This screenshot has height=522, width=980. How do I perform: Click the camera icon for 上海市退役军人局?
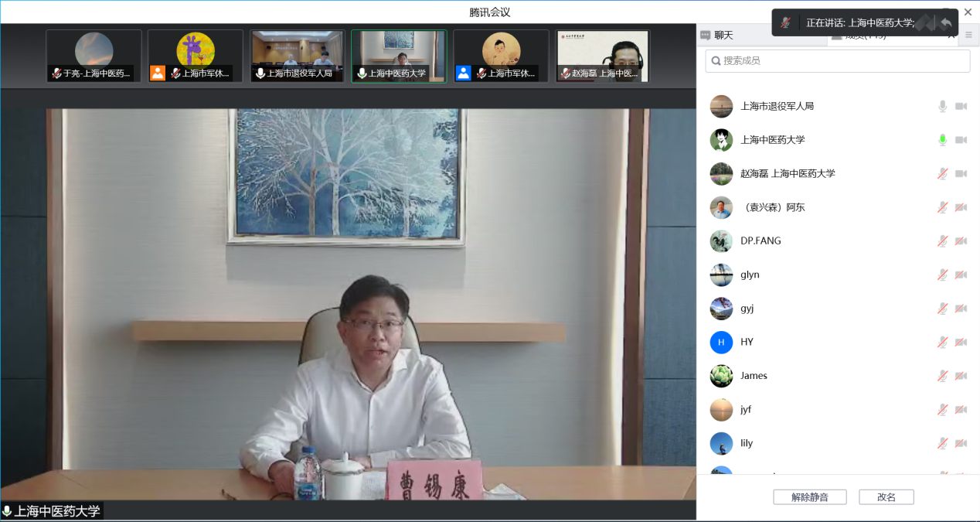click(x=961, y=106)
